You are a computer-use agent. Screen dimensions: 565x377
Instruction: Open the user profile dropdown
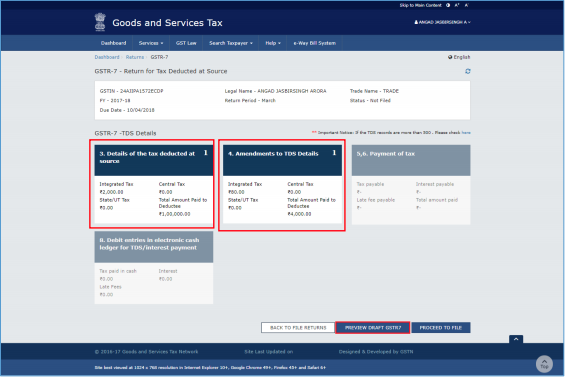442,22
